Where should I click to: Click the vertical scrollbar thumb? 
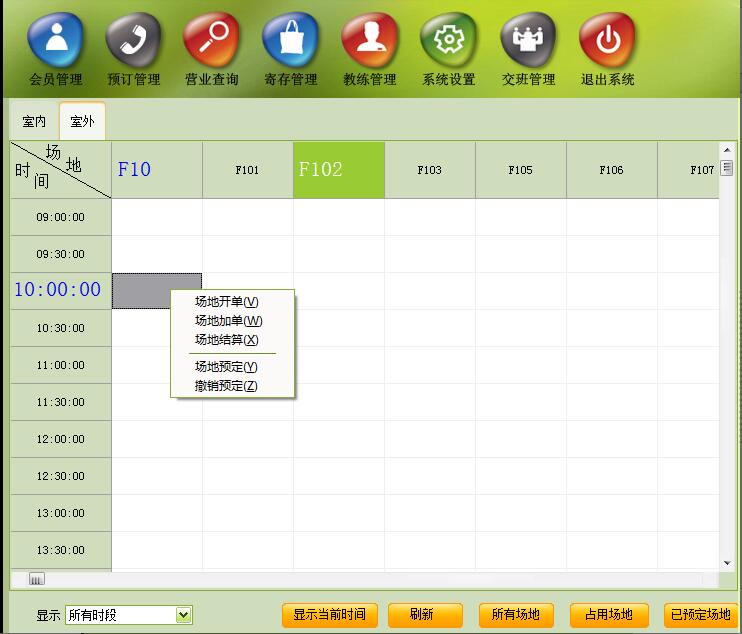[x=727, y=168]
